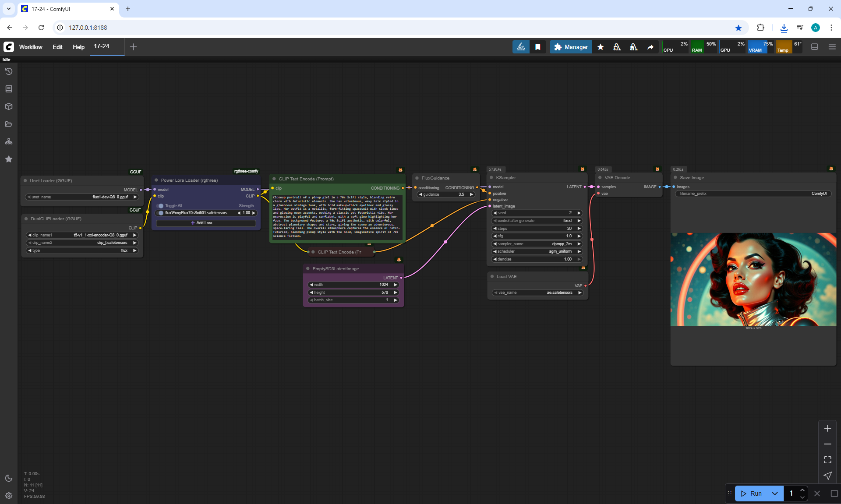Open the node library cube icon

9,106
